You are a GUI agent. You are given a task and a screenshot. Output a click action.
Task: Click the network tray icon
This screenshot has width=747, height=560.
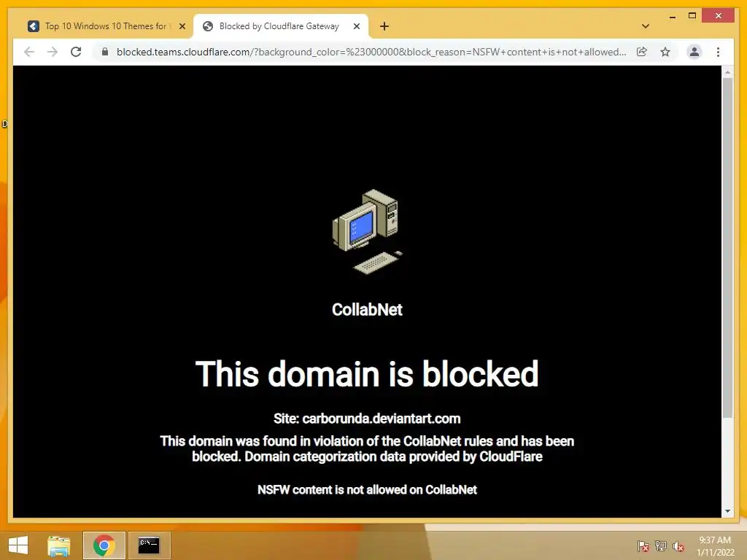tap(661, 545)
